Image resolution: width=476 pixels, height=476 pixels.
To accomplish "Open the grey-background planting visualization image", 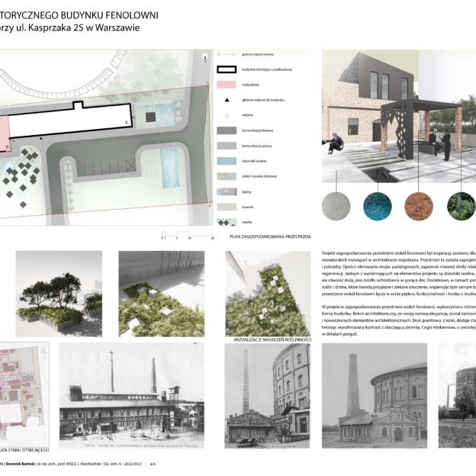I will 162,294.
